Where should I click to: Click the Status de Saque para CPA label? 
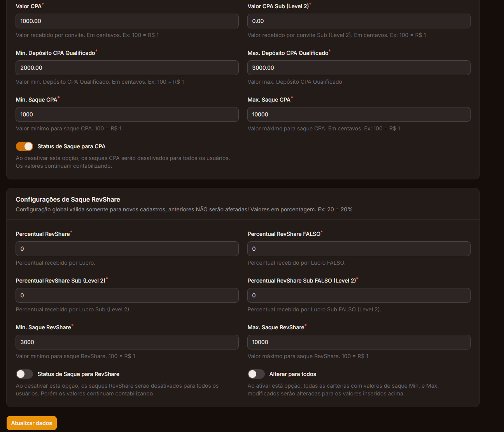[x=71, y=146]
